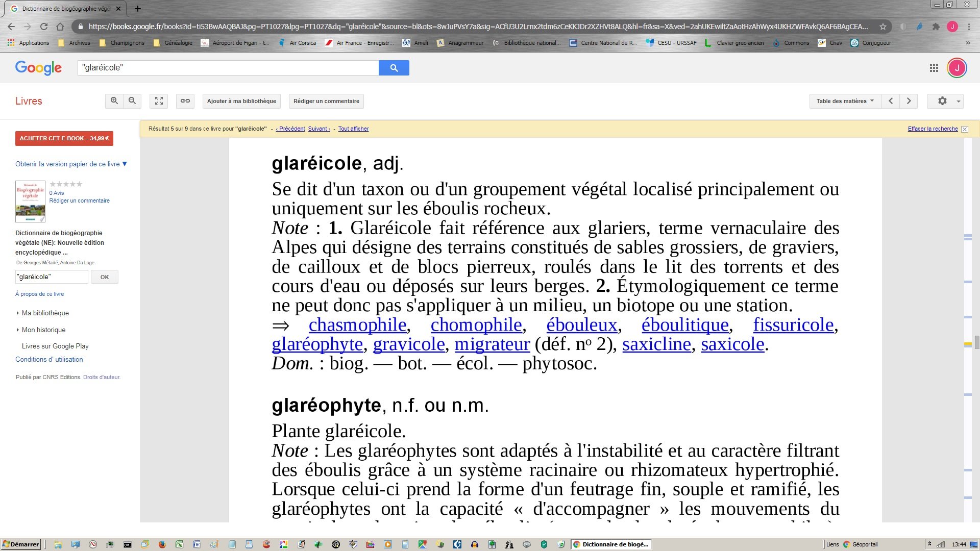Open Google apps grid icon
This screenshot has width=980, height=551.
(934, 68)
